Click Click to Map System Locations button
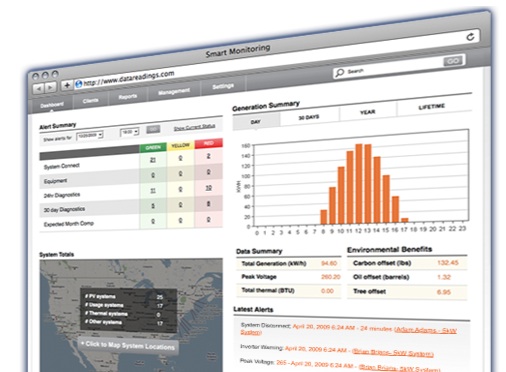The width and height of the screenshot is (506, 372). click(x=128, y=345)
